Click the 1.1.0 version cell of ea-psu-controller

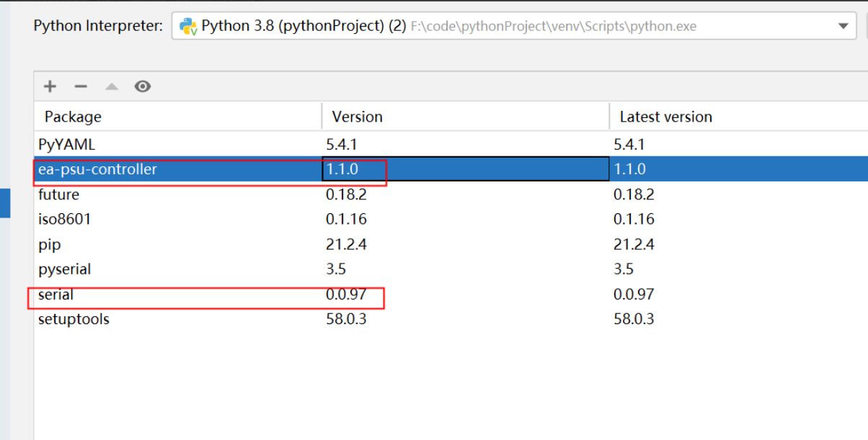(342, 169)
